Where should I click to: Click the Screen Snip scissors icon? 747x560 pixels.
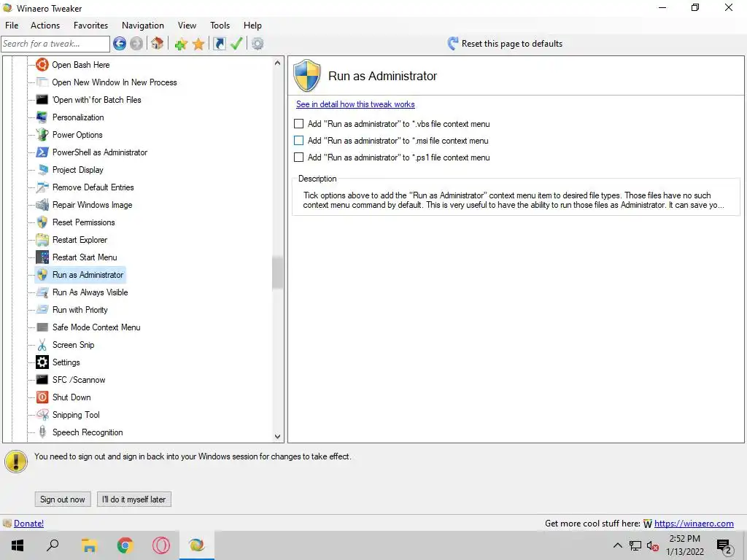42,345
